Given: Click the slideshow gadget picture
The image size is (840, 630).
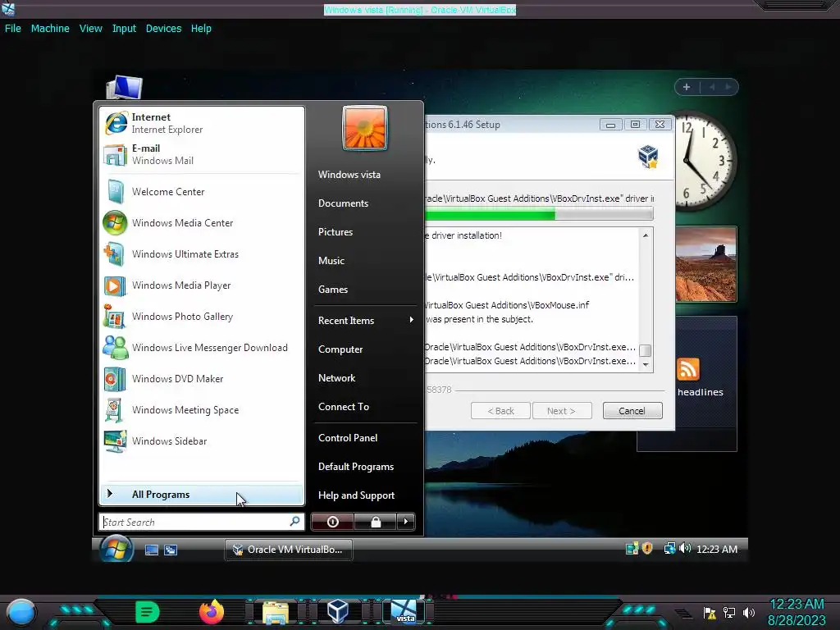Looking at the screenshot, I should pyautogui.click(x=706, y=264).
